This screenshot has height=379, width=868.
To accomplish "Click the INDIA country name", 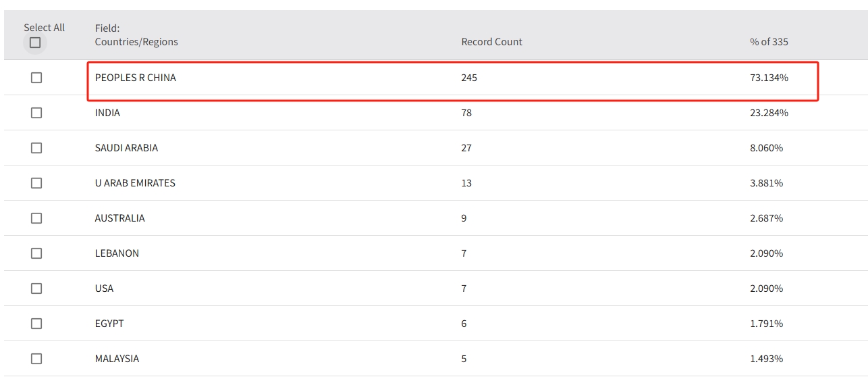I will [107, 113].
